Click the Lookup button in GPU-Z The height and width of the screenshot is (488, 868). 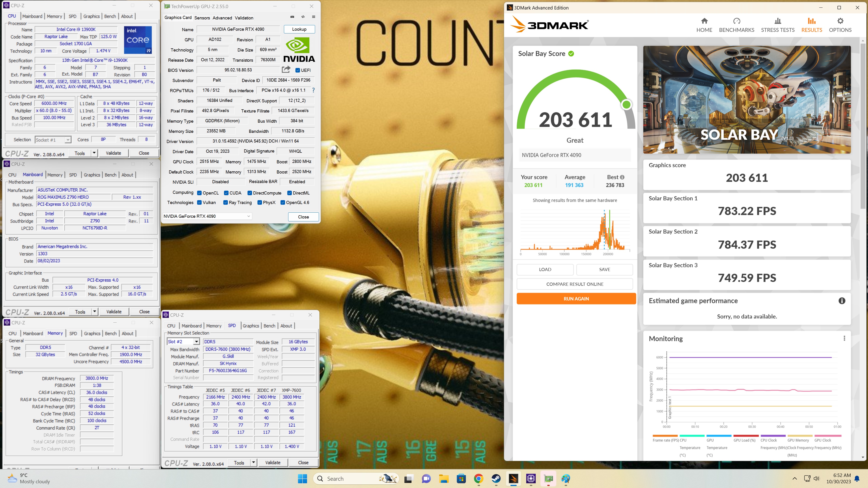(x=299, y=29)
